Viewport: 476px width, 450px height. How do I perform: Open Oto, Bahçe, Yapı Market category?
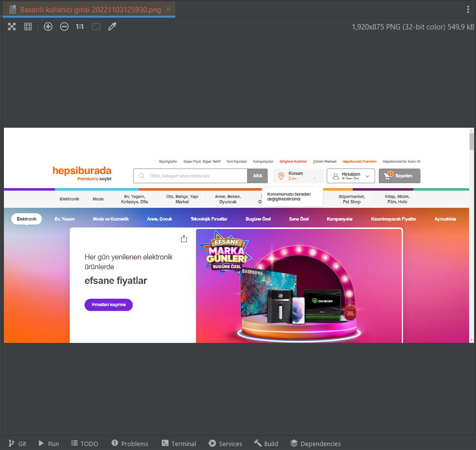coord(182,199)
